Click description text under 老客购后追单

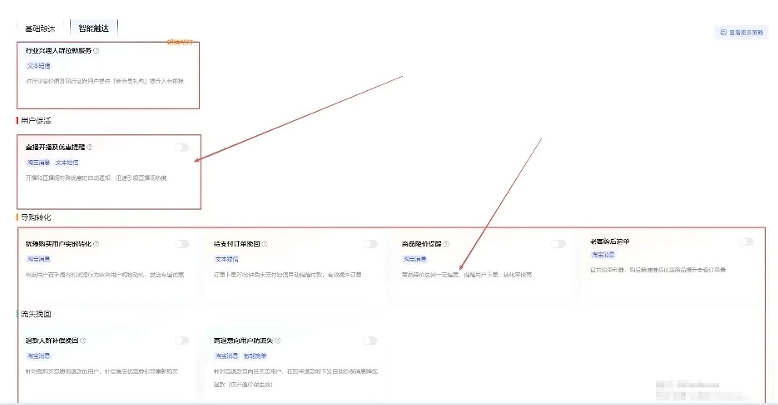click(658, 270)
